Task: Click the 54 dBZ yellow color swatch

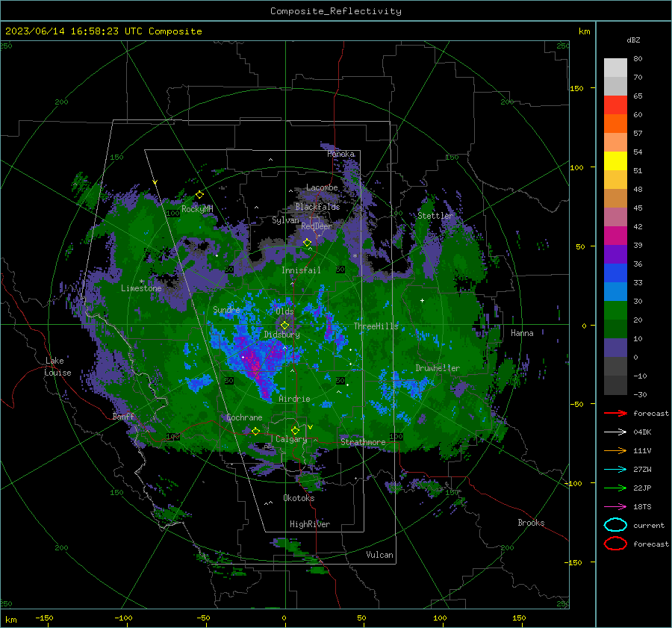Action: coord(615,161)
